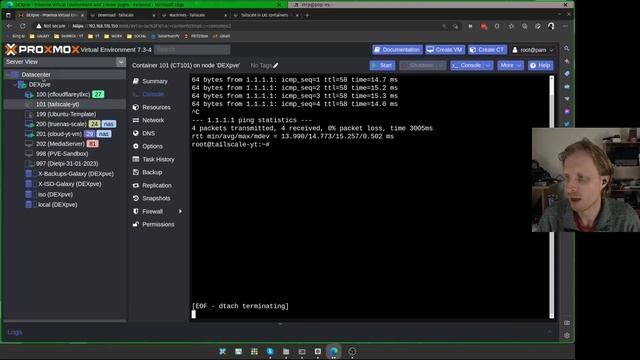
Task: Click the Create CT button
Action: [487, 50]
